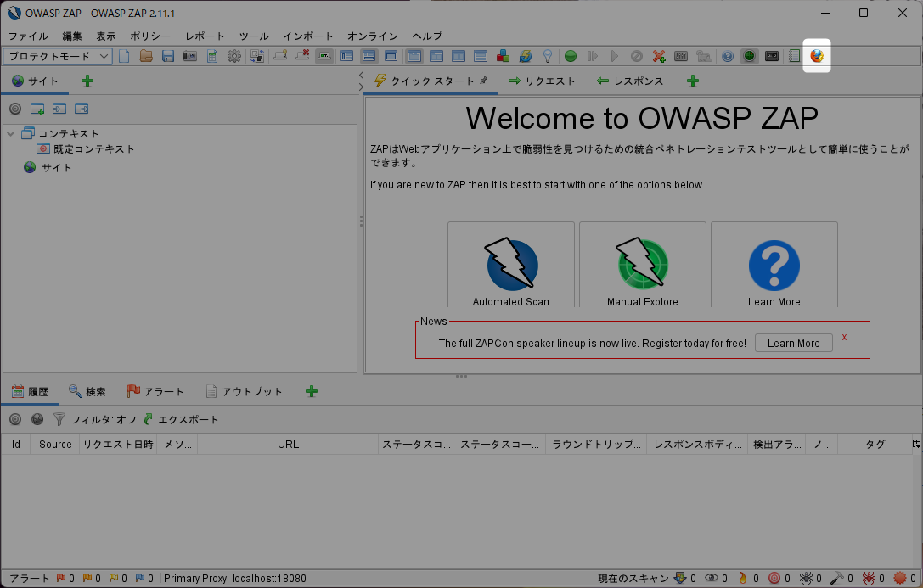Open the フィルタ:オフ history filter

[95, 419]
